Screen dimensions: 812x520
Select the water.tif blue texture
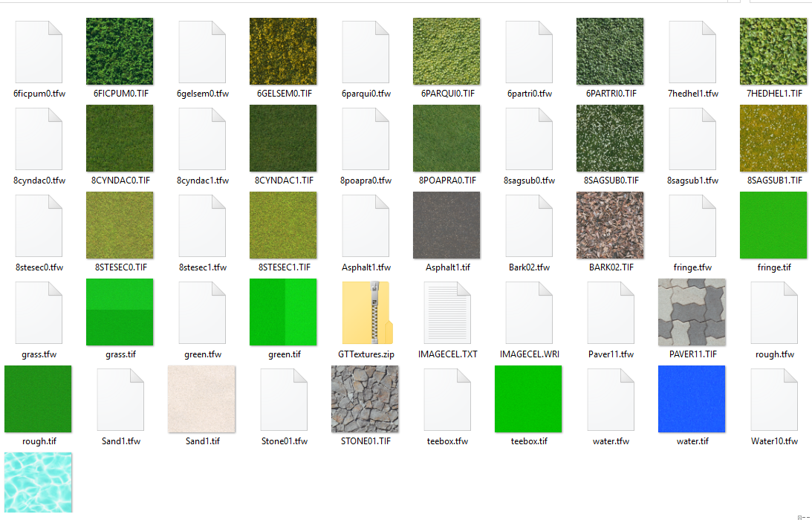point(692,399)
